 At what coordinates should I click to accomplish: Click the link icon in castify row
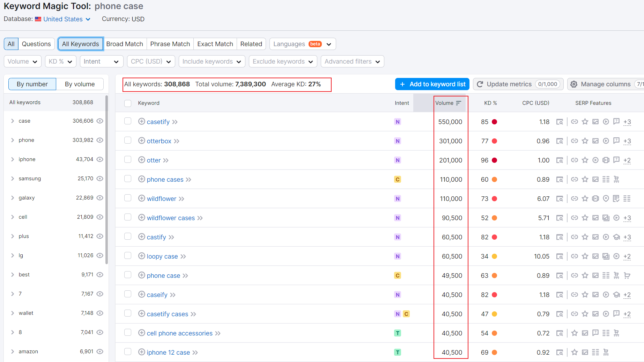coord(575,237)
